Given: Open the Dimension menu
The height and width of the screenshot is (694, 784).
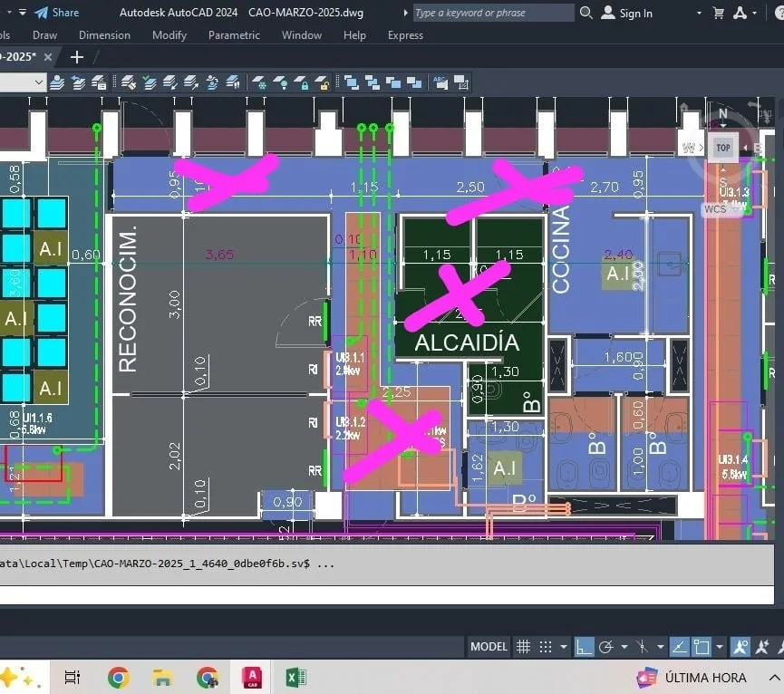Looking at the screenshot, I should (x=104, y=35).
